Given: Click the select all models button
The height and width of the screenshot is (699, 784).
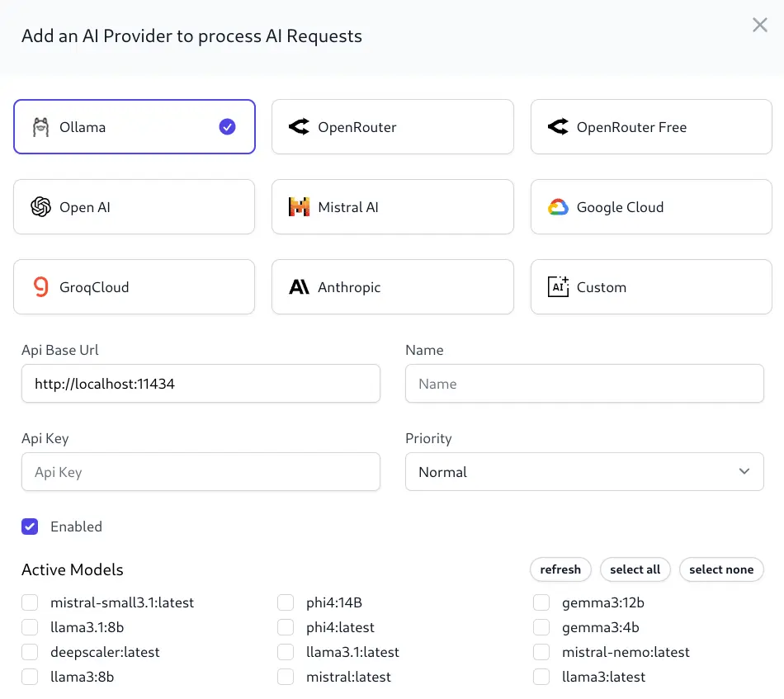Looking at the screenshot, I should 635,569.
